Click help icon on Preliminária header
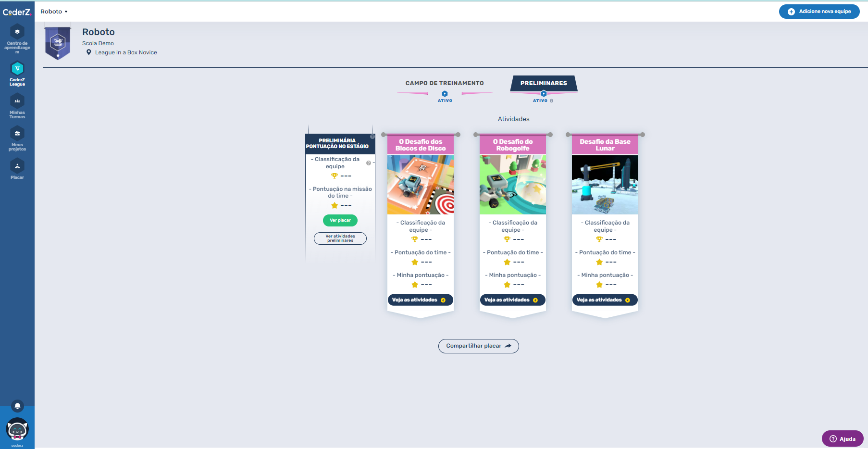 coord(372,137)
